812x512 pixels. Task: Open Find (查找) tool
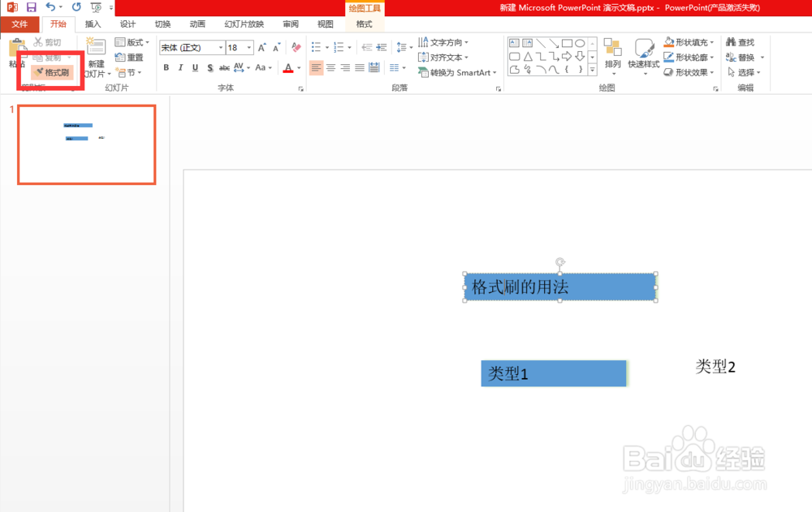(x=740, y=42)
